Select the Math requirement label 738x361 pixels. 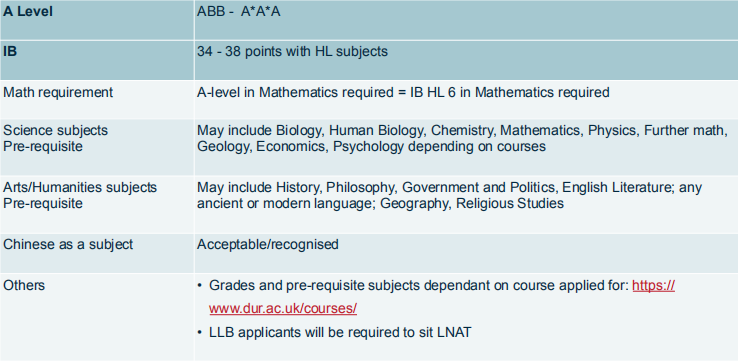click(58, 92)
